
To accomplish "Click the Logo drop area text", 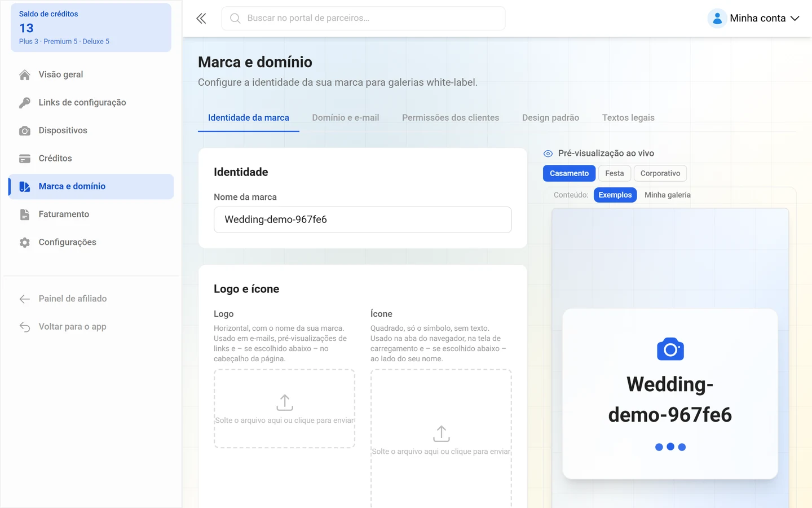I will (285, 421).
